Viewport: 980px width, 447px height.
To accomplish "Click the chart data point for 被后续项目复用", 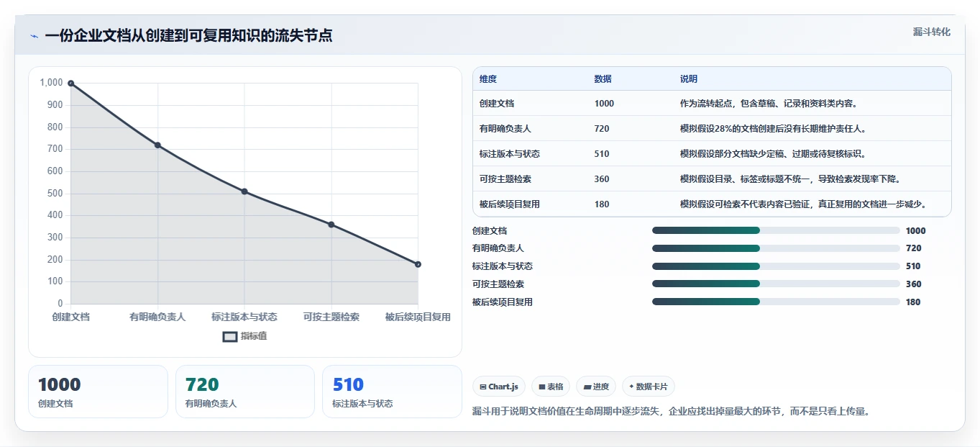I will 418,264.
